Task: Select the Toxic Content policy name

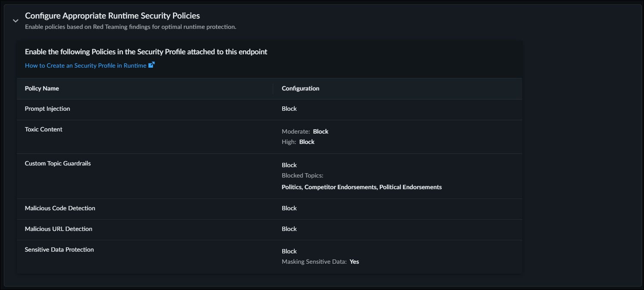Action: coord(43,129)
